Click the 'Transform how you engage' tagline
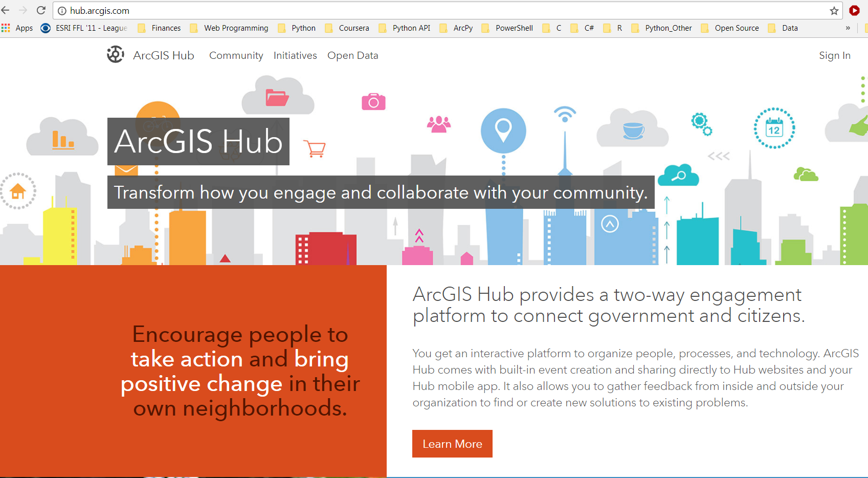 coord(381,192)
